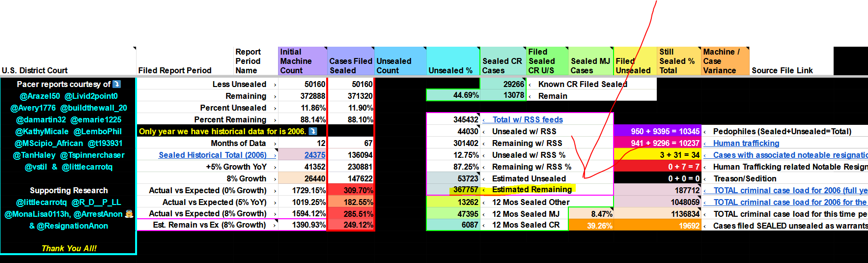Click the 13078 Remain value
This screenshot has height=263, width=868.
[503, 95]
